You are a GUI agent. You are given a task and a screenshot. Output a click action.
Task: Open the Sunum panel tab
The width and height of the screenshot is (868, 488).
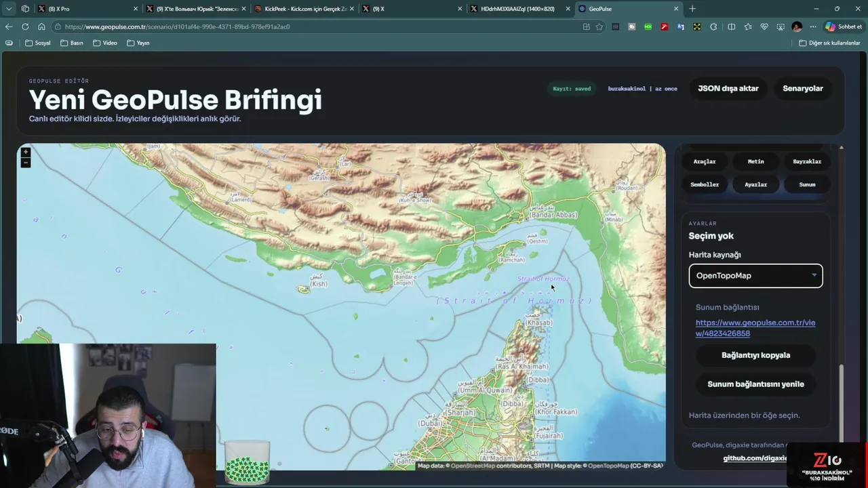click(807, 184)
